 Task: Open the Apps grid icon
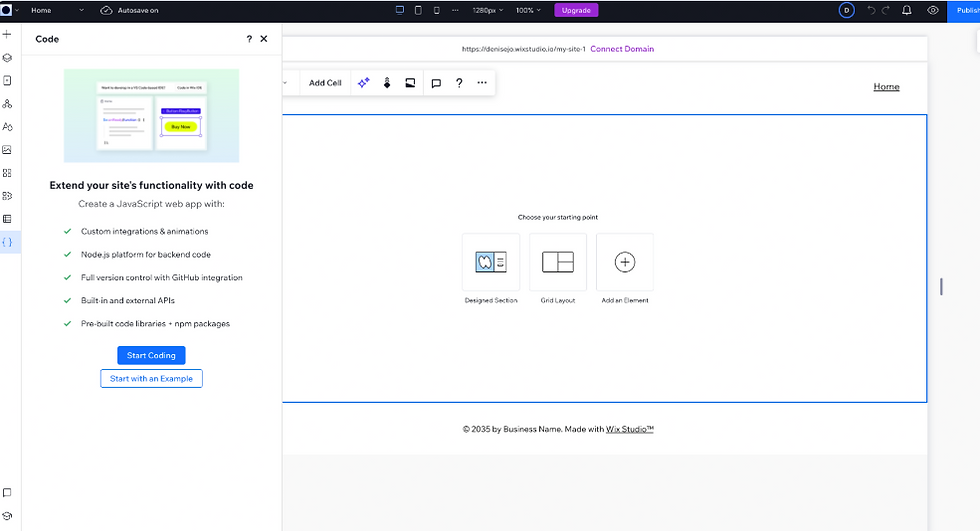pos(7,173)
